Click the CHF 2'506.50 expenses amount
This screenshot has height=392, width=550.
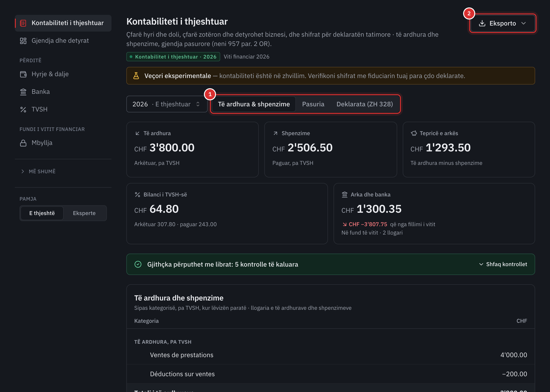tap(302, 148)
